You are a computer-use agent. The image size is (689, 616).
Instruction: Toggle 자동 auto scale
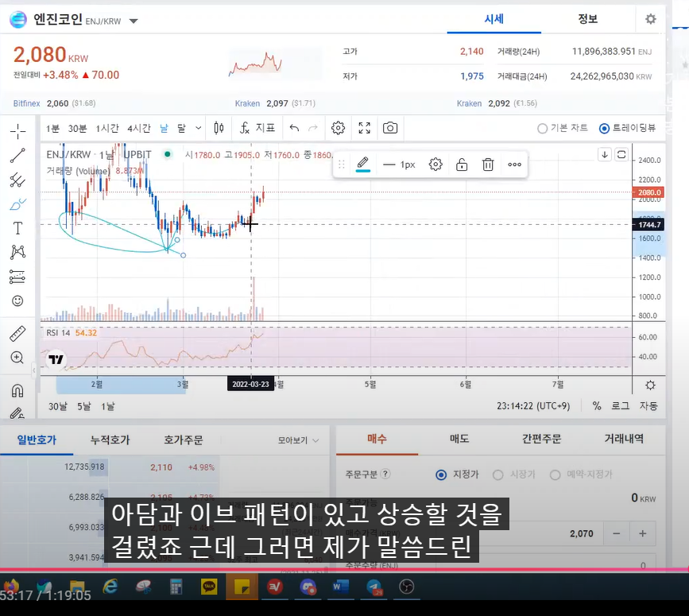pyautogui.click(x=648, y=406)
